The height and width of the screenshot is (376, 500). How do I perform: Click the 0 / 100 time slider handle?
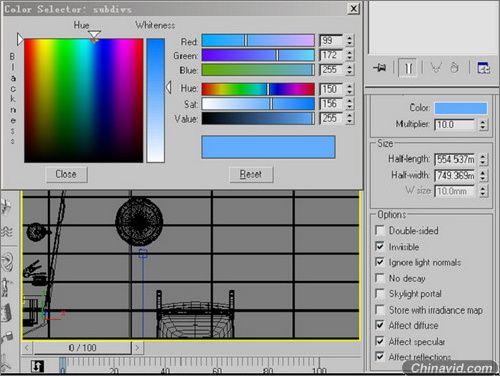point(82,348)
